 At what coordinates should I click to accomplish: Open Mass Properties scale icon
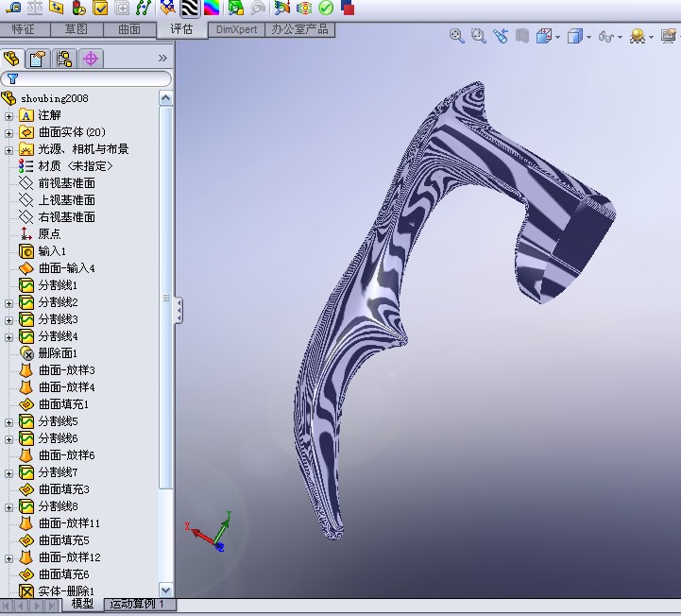click(x=35, y=8)
